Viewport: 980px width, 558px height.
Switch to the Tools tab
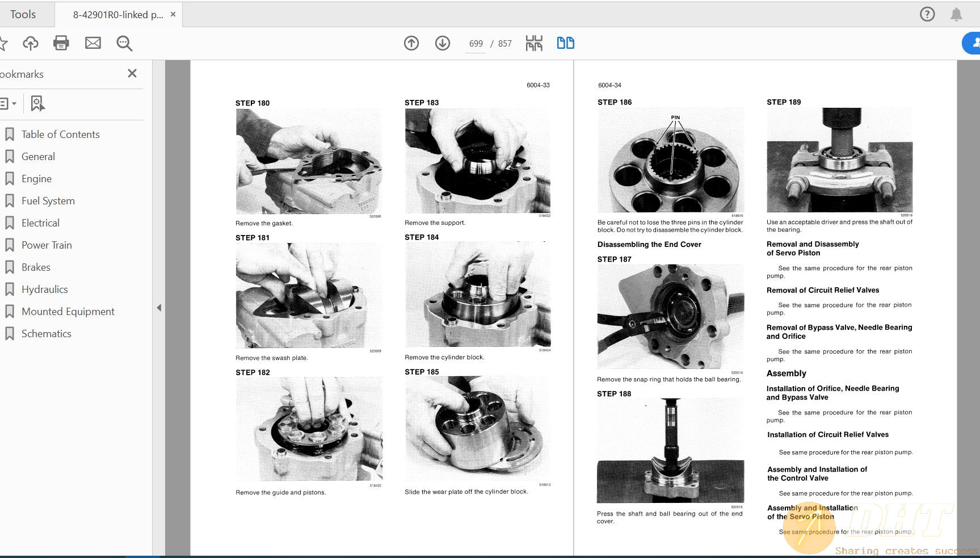point(23,14)
